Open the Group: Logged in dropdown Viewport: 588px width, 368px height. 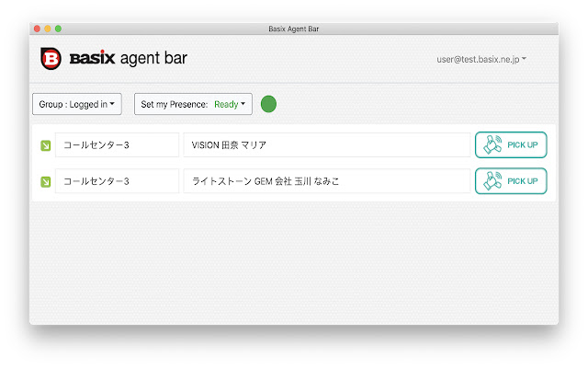click(x=77, y=104)
